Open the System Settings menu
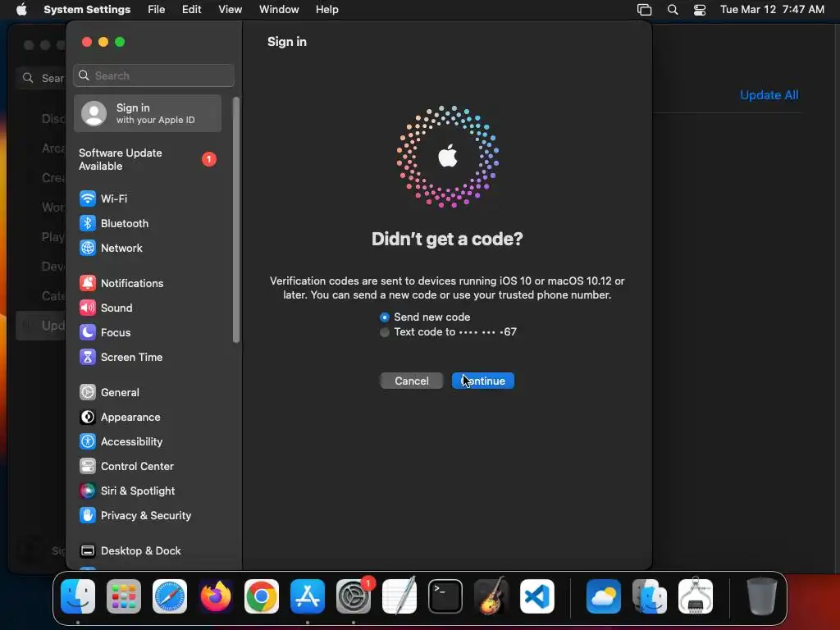Screen dimensions: 840x630 [87, 10]
